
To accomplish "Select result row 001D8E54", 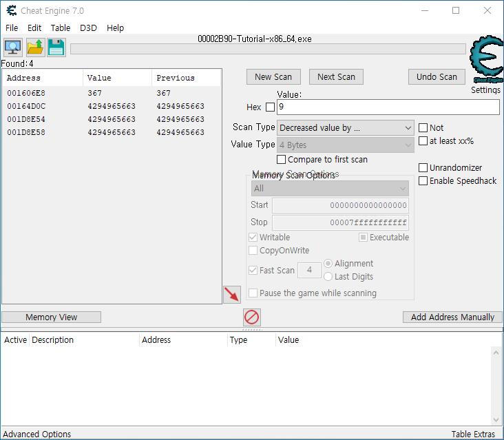I will point(112,120).
